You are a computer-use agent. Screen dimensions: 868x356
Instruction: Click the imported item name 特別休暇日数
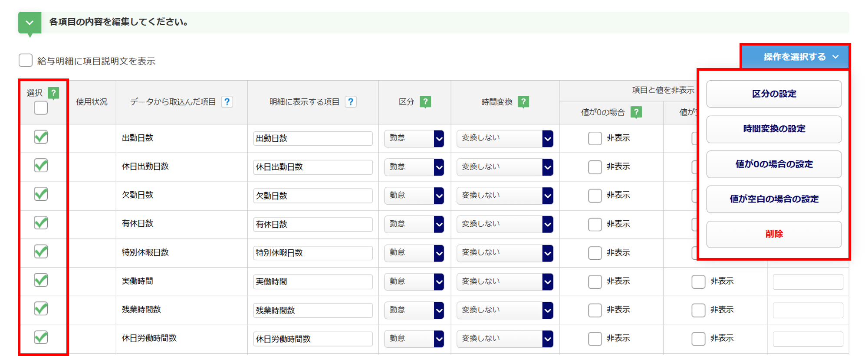[x=145, y=252]
